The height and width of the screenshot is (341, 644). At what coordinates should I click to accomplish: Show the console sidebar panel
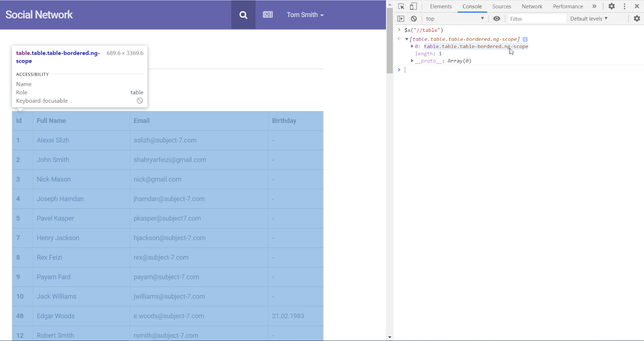(400, 19)
